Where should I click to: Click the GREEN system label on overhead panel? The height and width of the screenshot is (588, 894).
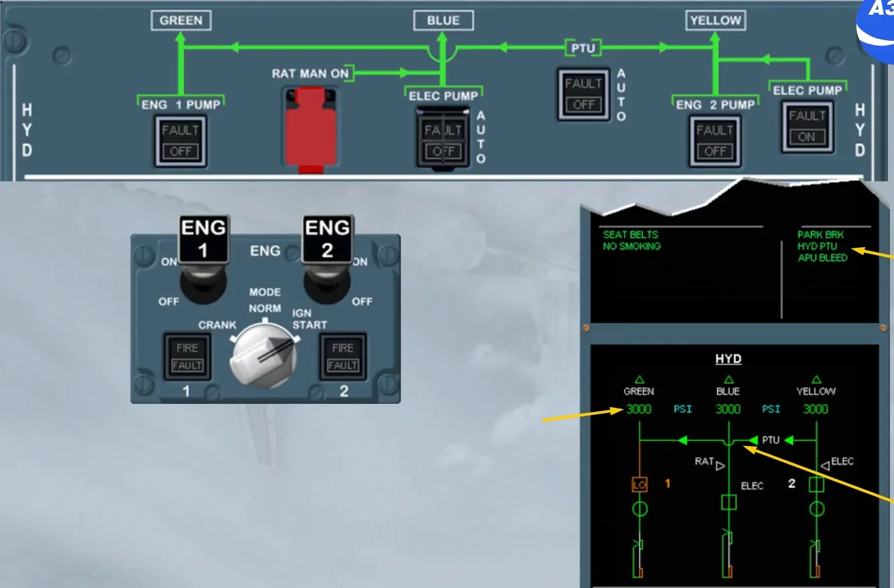(180, 21)
